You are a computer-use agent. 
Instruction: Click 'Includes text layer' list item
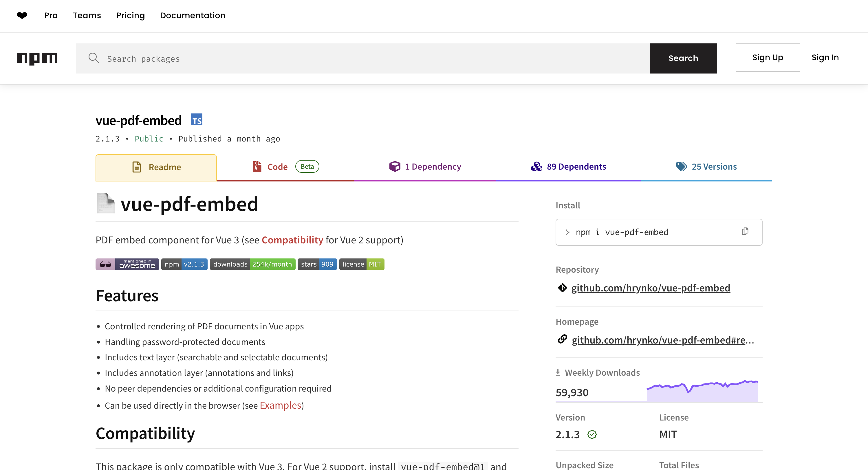coord(216,357)
